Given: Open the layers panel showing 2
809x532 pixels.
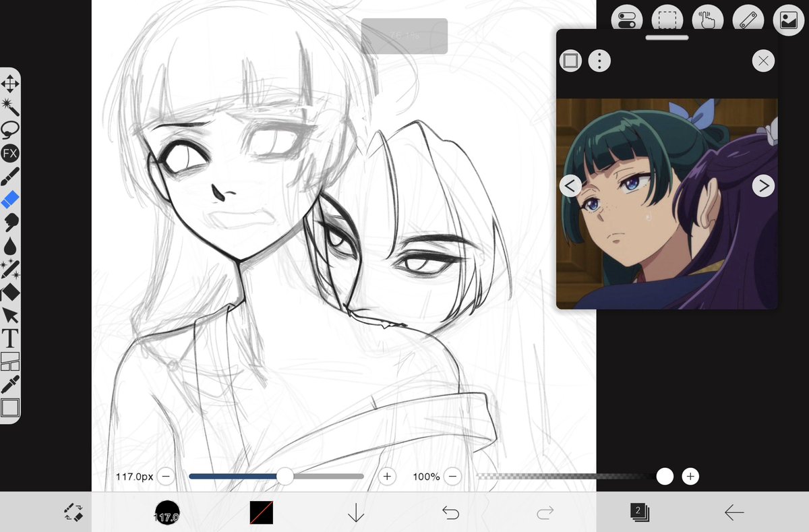Looking at the screenshot, I should [640, 512].
